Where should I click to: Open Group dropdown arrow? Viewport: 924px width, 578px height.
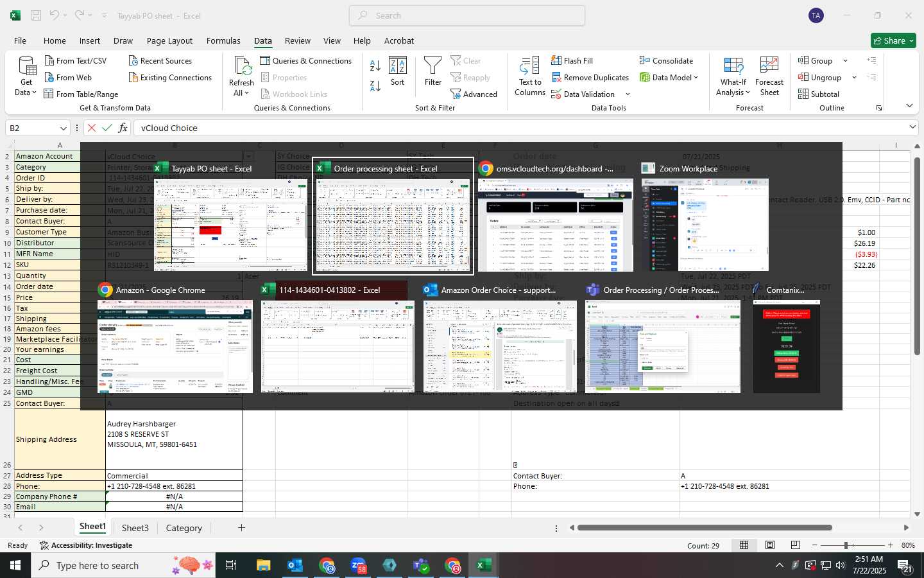pyautogui.click(x=845, y=61)
